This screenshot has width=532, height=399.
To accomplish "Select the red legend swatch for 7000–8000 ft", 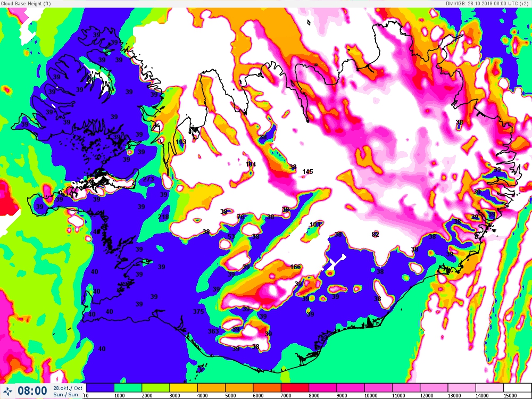I will 295,388.
